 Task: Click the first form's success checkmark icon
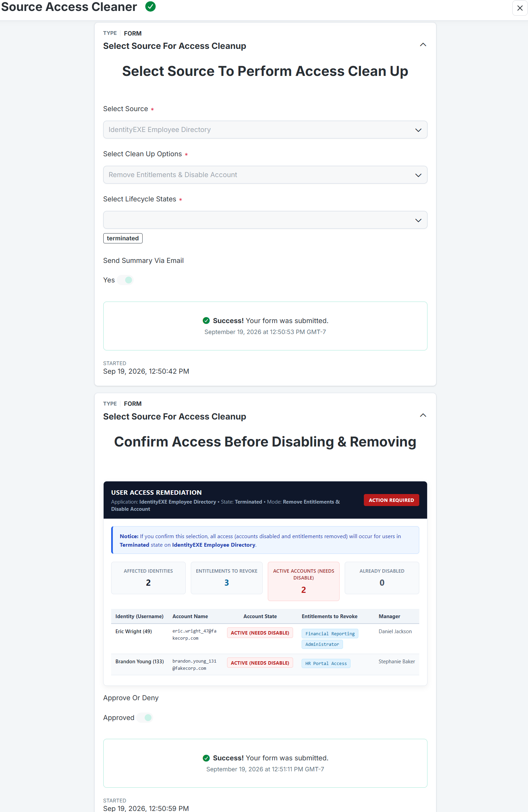click(x=206, y=321)
